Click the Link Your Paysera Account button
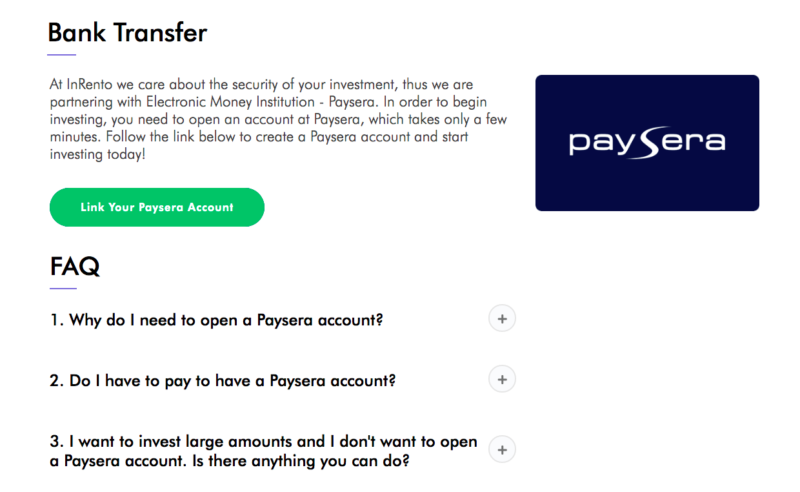Viewport: 800px width, 492px height. tap(157, 207)
